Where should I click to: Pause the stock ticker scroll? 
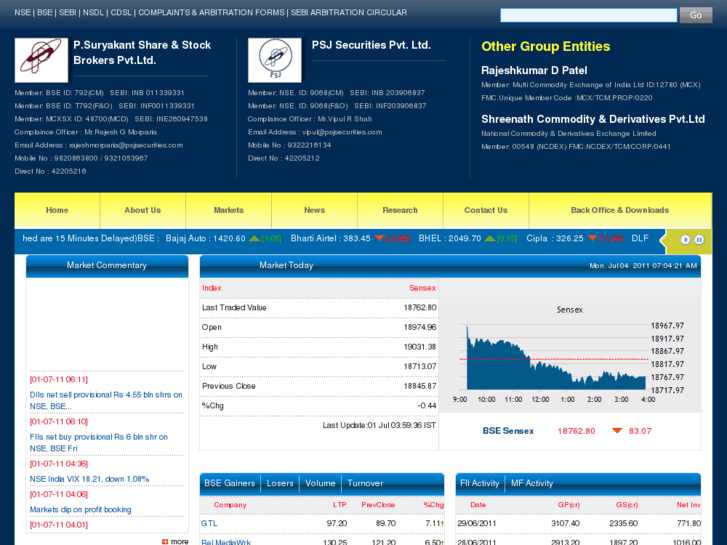pyautogui.click(x=699, y=239)
